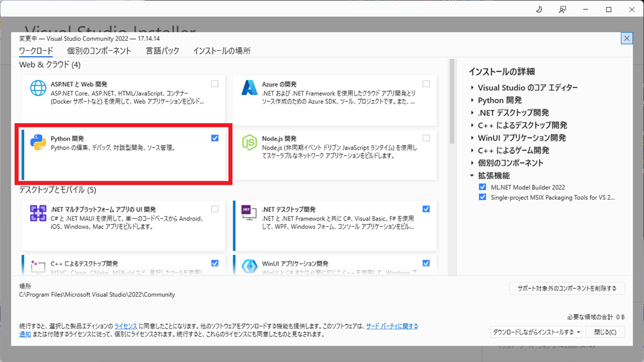The width and height of the screenshot is (644, 362).
Task: Click サポート対象外のコンポーネントを削除する button
Action: 567,288
